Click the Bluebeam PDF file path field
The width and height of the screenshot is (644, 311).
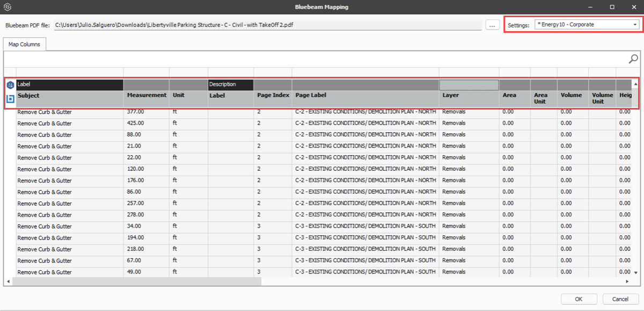tap(267, 25)
